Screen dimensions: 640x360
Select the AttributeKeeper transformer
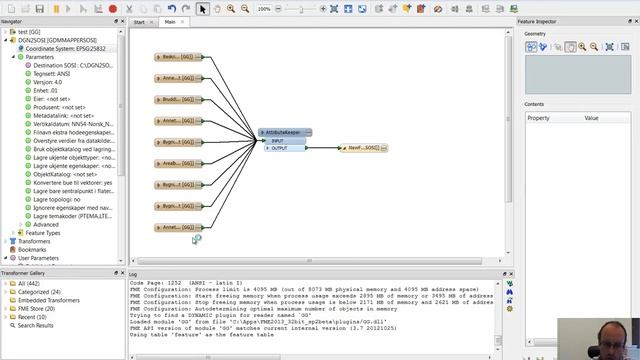tap(285, 132)
